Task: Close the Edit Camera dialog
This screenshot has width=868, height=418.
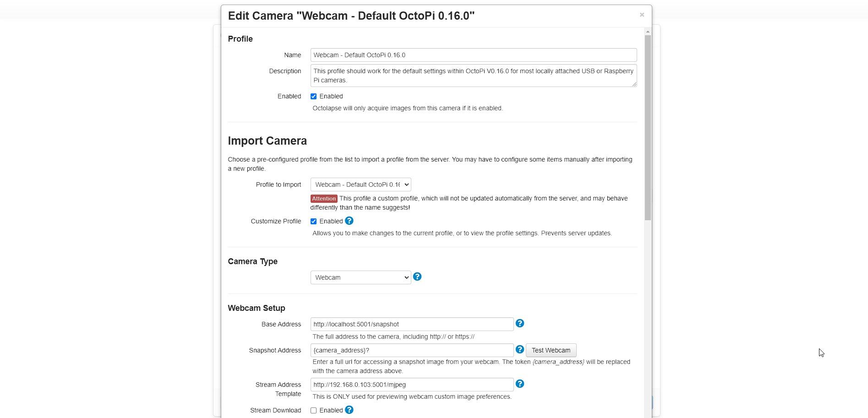Action: [642, 15]
